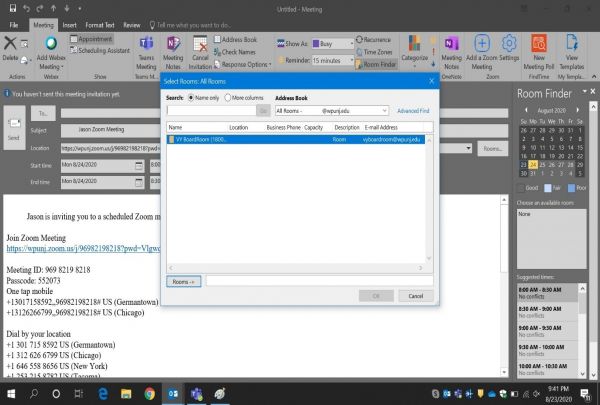
Task: Click the Cancel Invitation icon
Action: pos(200,45)
